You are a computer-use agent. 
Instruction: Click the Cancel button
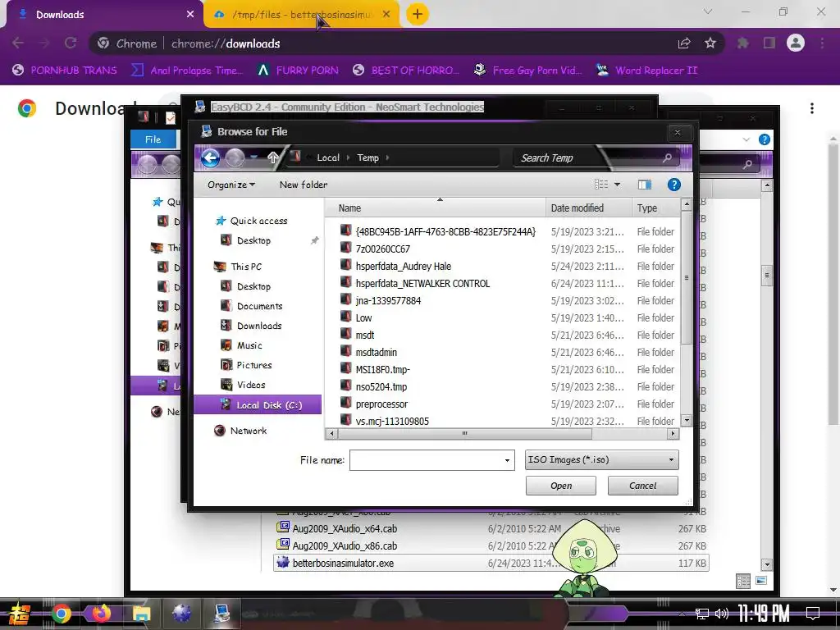[x=642, y=486]
